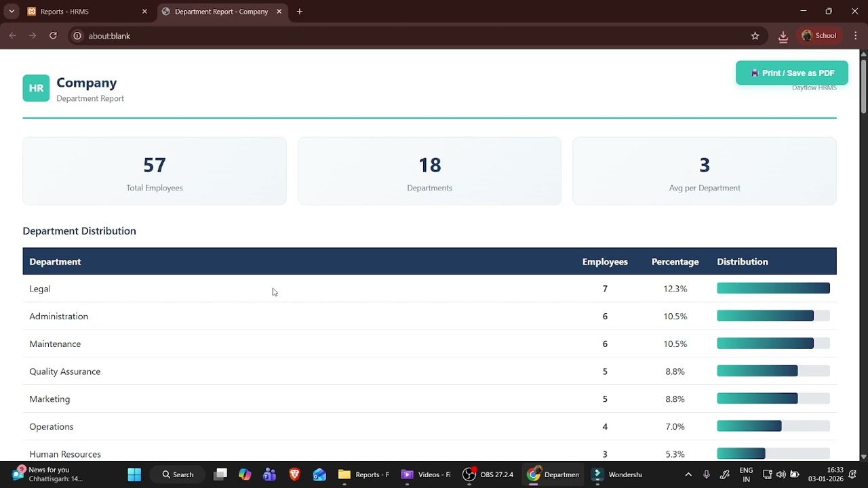Open the Videos folder taskbar window
Screen dimensions: 868x488
pyautogui.click(x=427, y=474)
